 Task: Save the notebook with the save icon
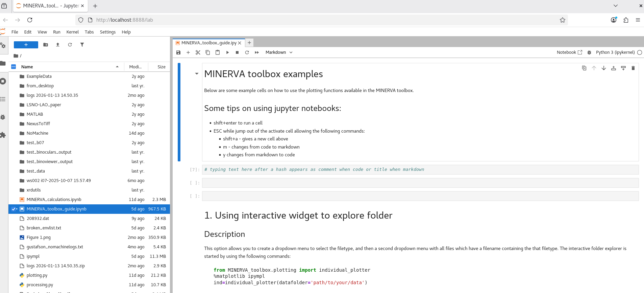coord(178,52)
